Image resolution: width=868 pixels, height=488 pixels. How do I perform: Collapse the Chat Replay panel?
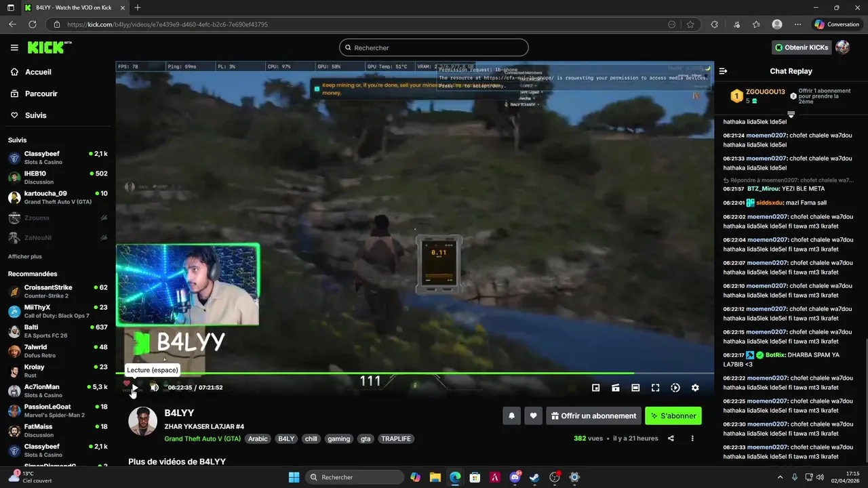pyautogui.click(x=723, y=71)
